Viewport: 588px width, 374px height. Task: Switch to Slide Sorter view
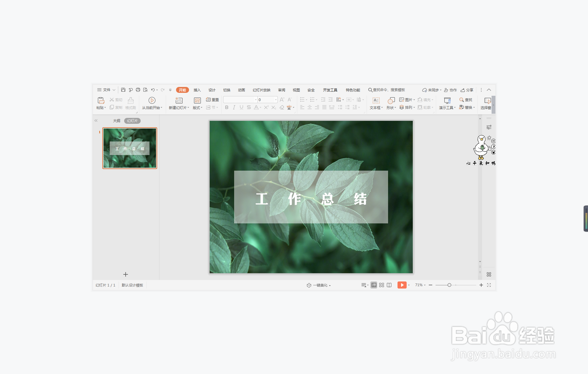tap(382, 285)
